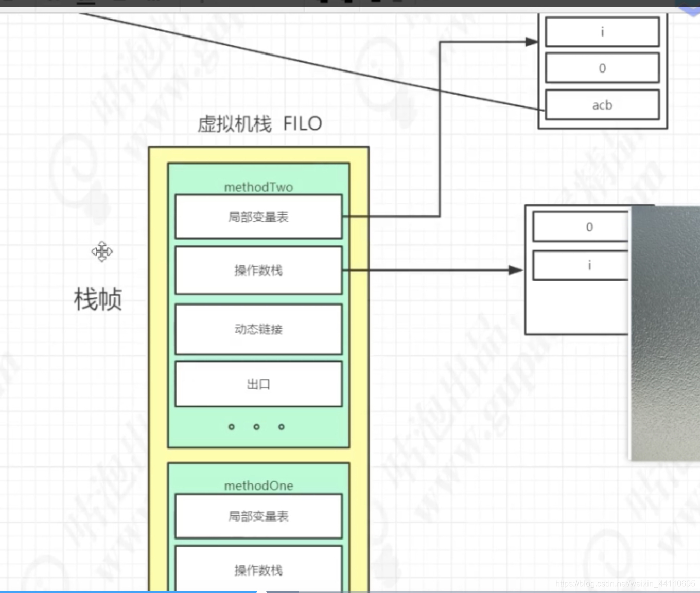
Task: Click the 动态链接 box
Action: point(258,329)
